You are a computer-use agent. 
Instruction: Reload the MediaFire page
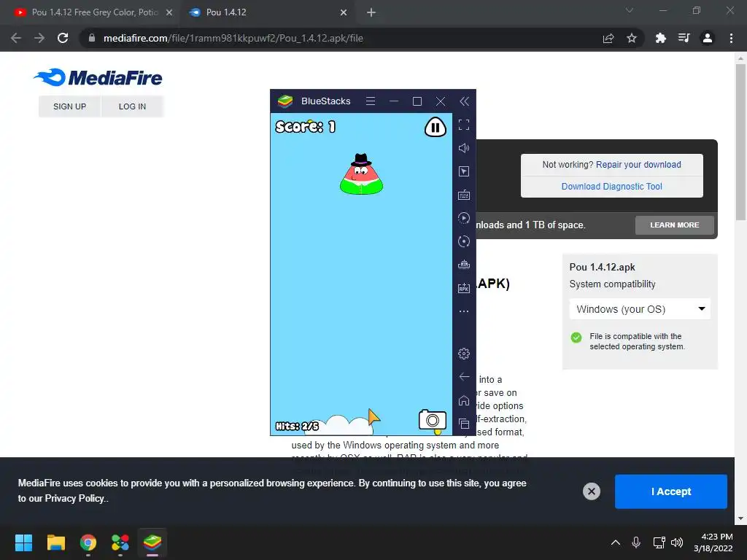63,38
